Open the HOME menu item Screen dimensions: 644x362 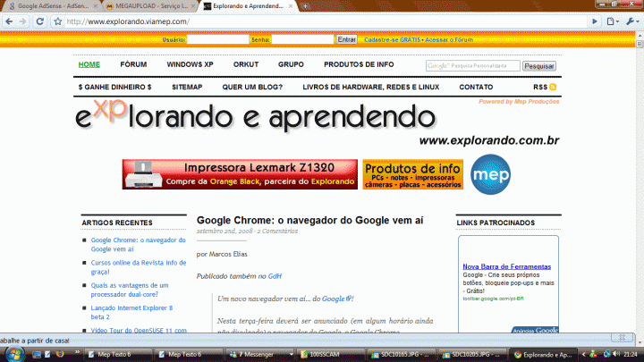point(89,64)
